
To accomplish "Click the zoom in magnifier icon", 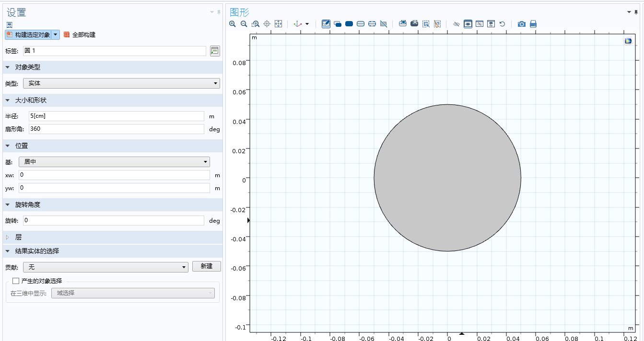I will (233, 24).
